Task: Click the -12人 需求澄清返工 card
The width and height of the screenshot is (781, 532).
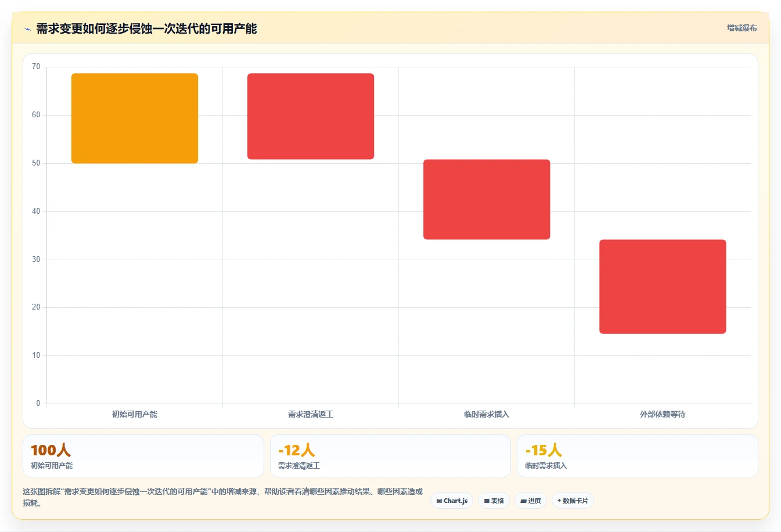Action: tap(390, 456)
